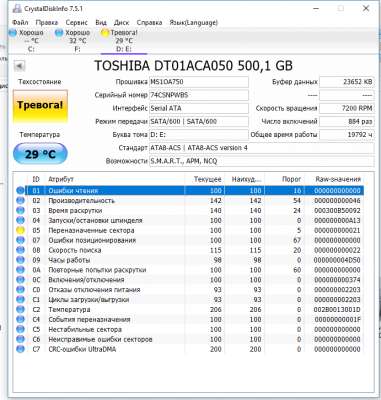The image size is (381, 400).
Task: Open the Язык(Language) menu
Action: point(194,23)
